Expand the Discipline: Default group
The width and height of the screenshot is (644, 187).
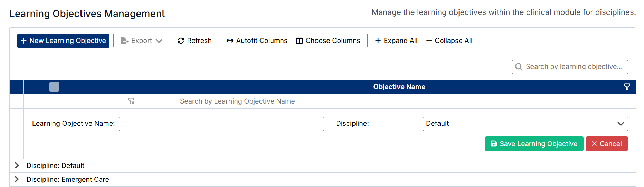(x=17, y=166)
